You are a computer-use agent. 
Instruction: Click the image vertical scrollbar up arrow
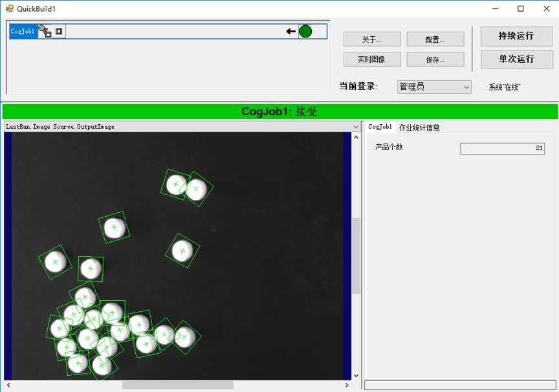click(356, 137)
